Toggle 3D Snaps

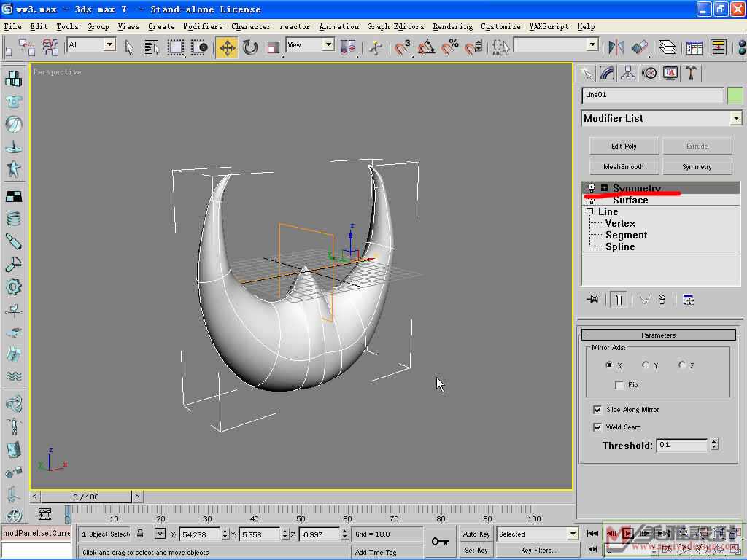[x=402, y=47]
